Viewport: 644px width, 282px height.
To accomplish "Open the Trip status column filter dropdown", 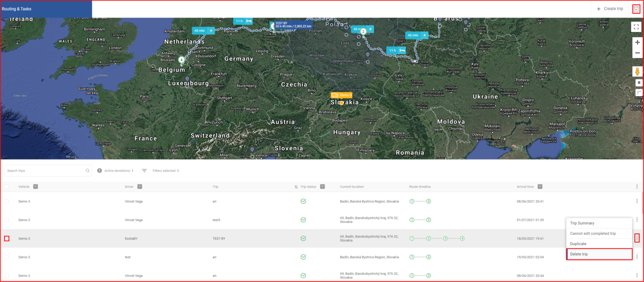I will click(323, 187).
